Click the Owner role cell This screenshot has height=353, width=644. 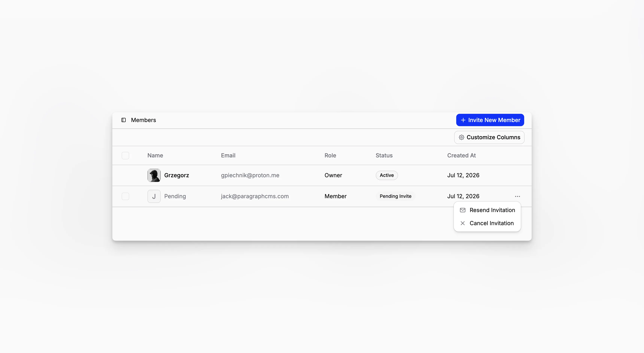tap(333, 175)
